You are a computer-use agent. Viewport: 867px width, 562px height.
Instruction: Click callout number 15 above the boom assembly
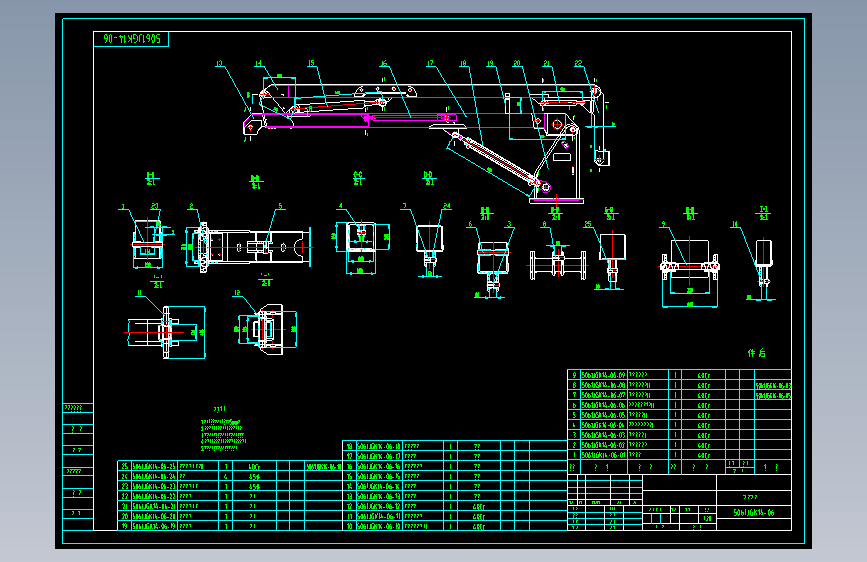(x=311, y=64)
